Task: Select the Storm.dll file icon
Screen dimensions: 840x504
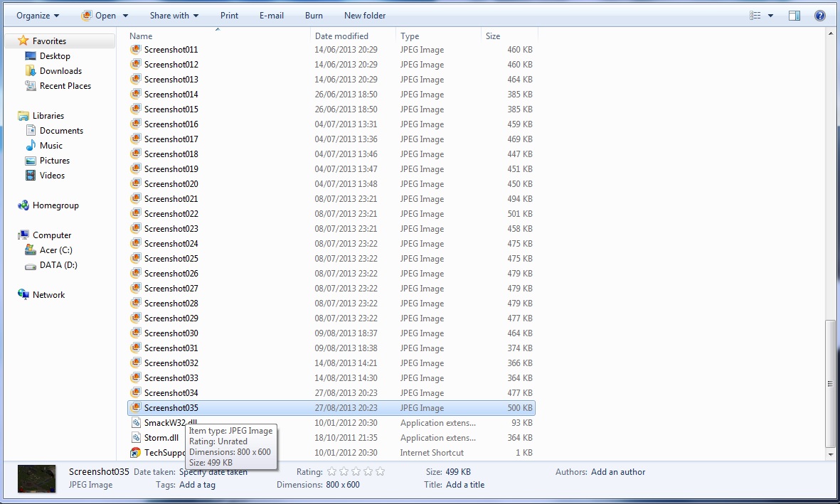Action: pyautogui.click(x=136, y=438)
